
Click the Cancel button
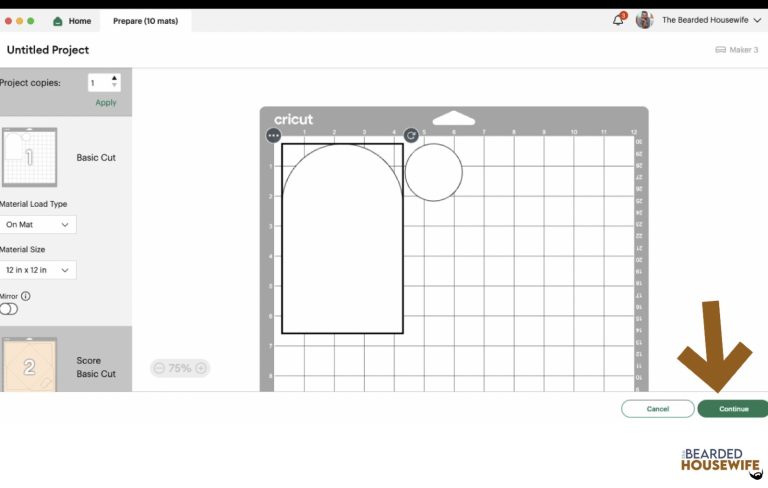click(x=657, y=408)
